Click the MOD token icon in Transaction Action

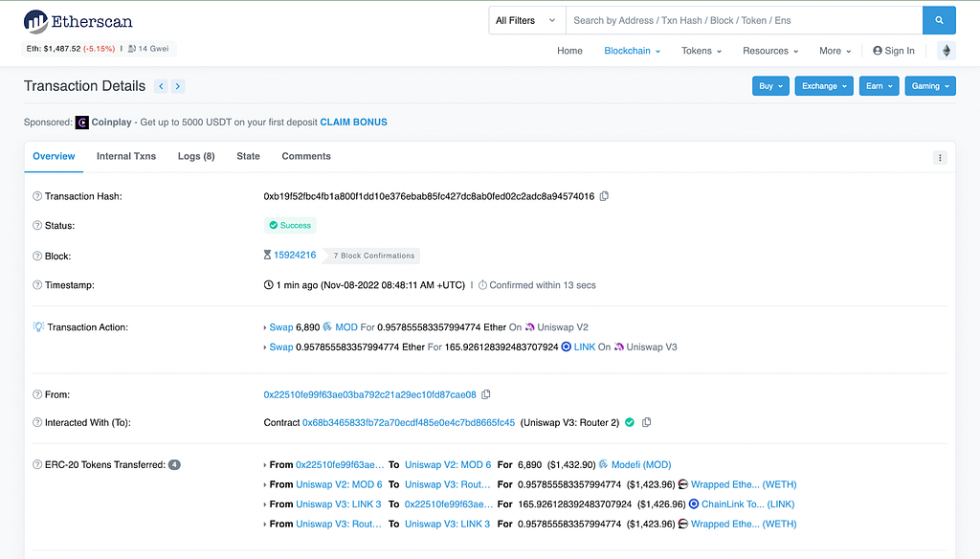point(327,327)
